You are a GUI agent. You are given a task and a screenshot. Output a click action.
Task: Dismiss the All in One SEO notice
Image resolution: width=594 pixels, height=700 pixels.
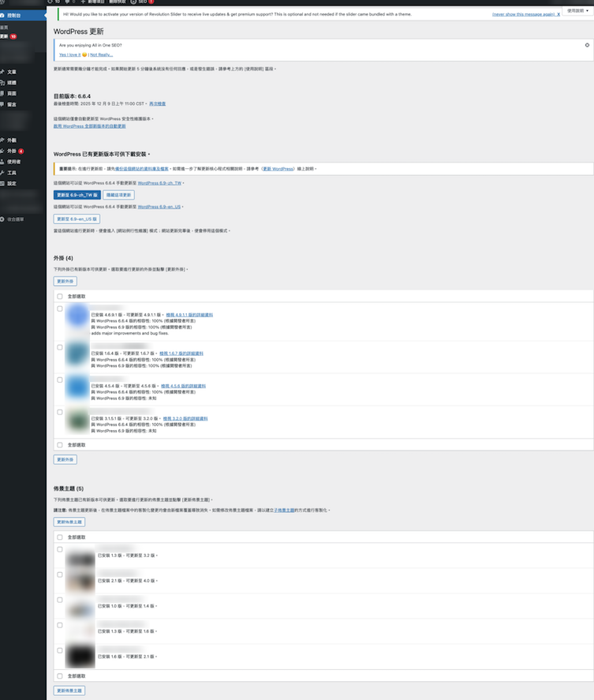(587, 45)
